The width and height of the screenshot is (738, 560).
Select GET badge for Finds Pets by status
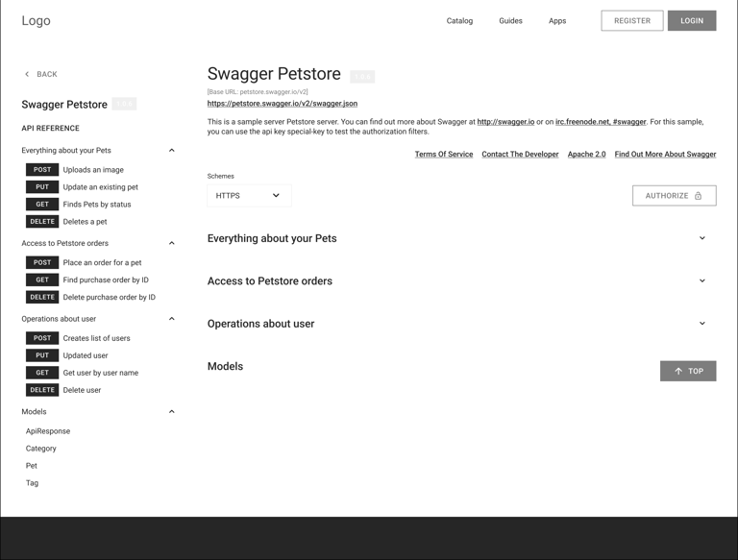42,205
